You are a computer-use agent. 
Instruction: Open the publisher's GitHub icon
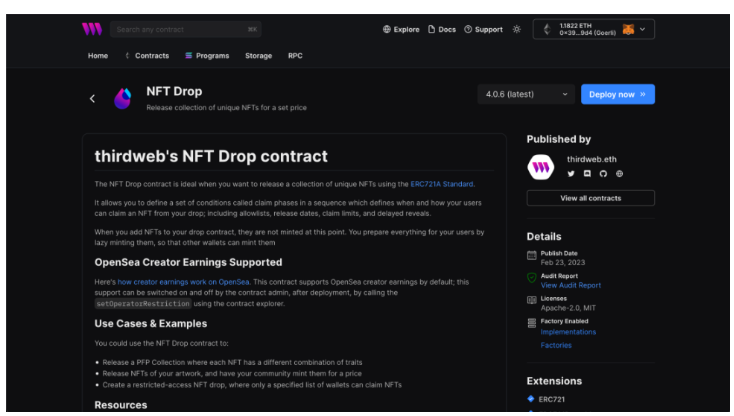603,174
